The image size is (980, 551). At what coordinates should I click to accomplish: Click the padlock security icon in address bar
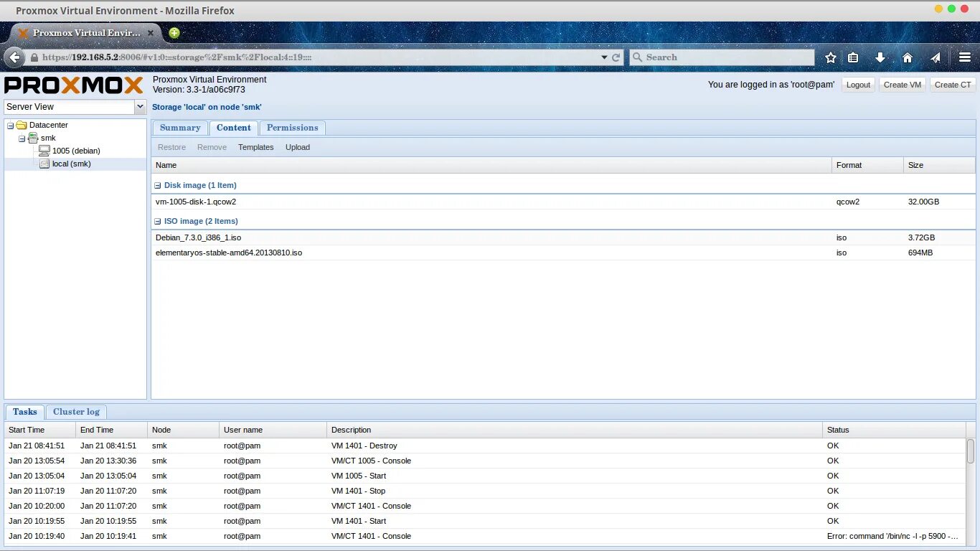(34, 57)
